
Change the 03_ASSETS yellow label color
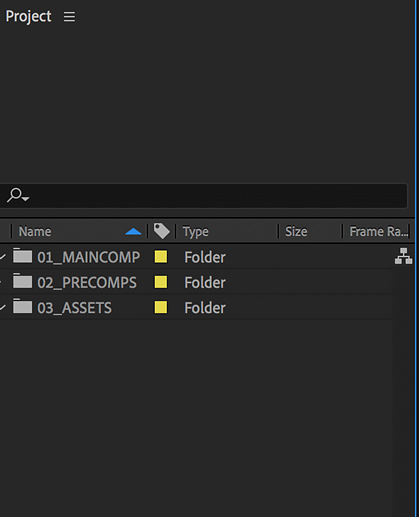(161, 307)
